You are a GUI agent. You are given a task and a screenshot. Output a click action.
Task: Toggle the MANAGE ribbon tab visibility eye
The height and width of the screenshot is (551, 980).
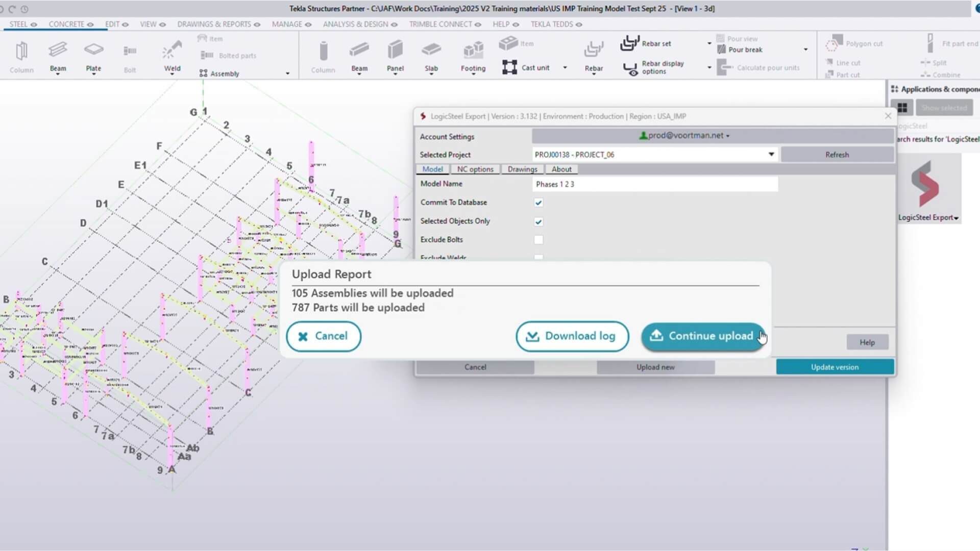click(x=308, y=24)
